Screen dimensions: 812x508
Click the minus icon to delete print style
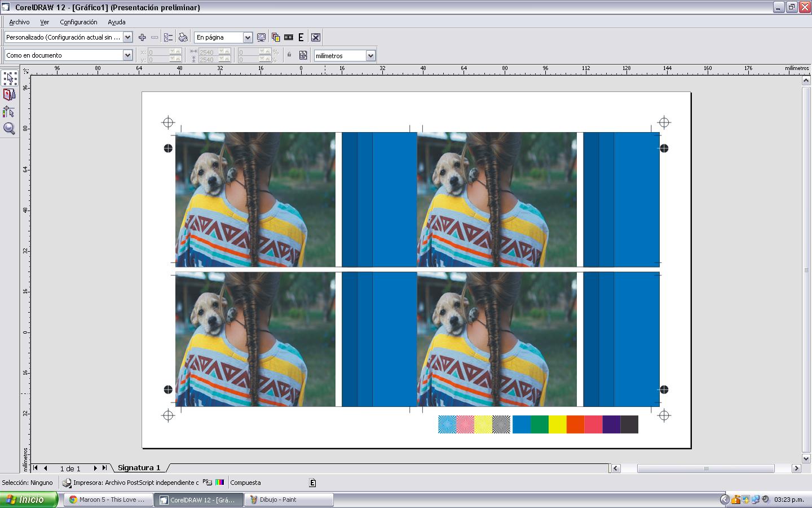(x=155, y=37)
